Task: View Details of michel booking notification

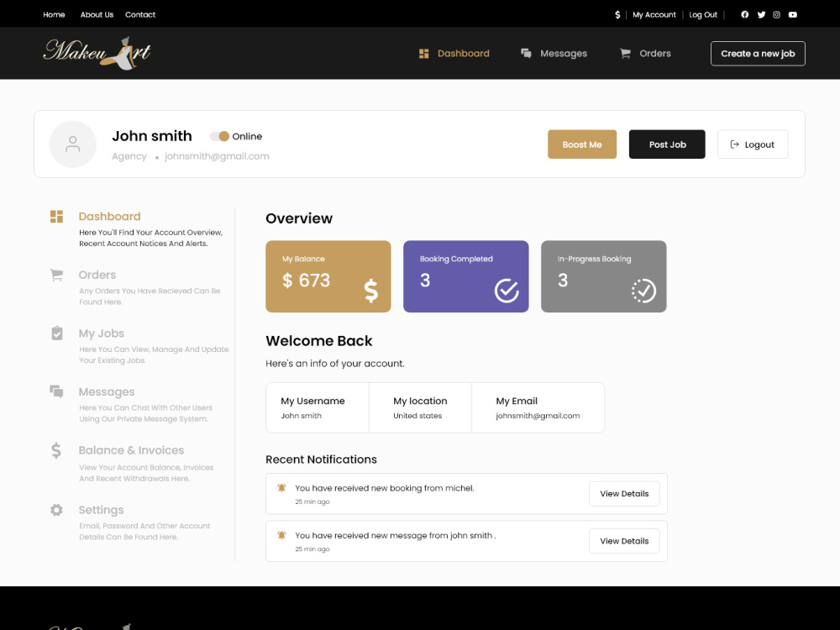Action: 624,493
